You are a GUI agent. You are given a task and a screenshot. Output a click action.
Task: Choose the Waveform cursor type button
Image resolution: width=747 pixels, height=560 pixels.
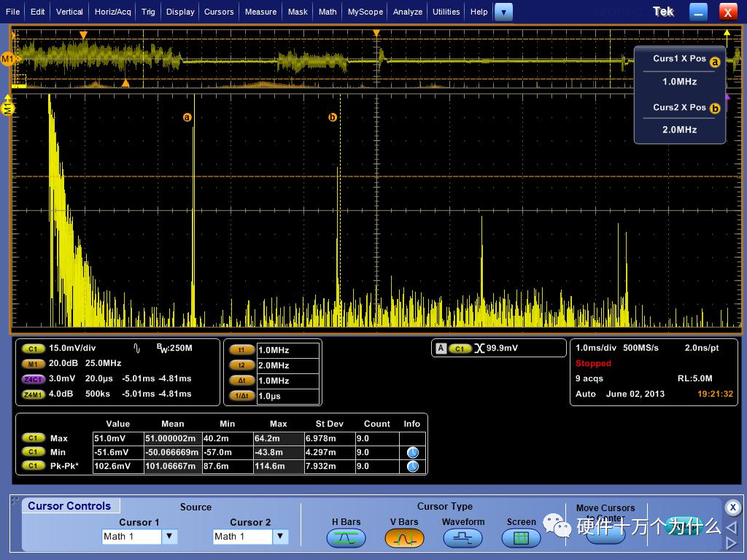pyautogui.click(x=463, y=538)
